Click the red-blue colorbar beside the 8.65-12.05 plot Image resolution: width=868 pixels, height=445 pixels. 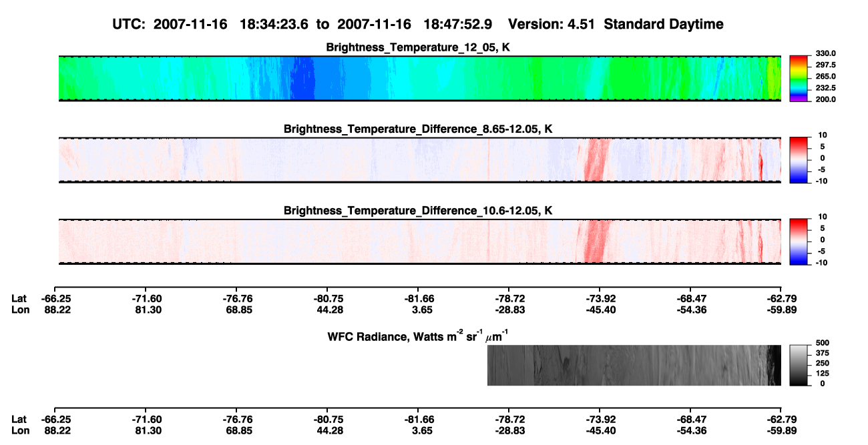click(797, 160)
